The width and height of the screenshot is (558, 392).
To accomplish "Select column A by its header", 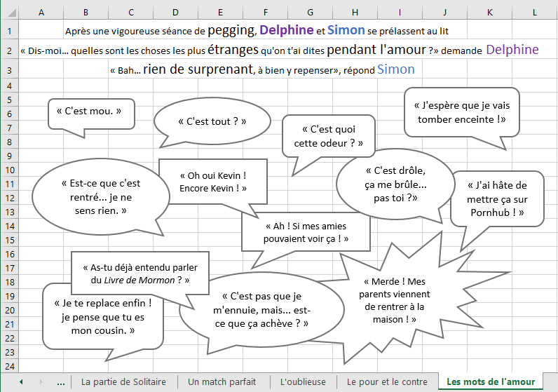I will (x=41, y=13).
